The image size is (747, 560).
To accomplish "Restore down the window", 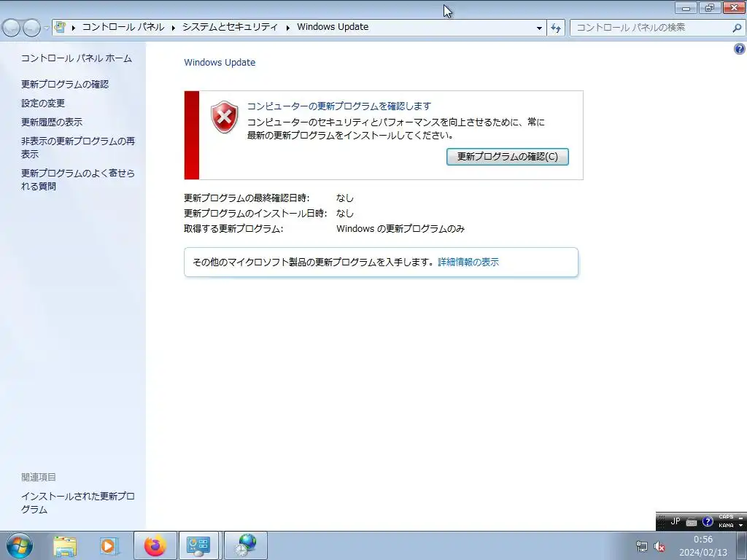I will click(x=709, y=7).
